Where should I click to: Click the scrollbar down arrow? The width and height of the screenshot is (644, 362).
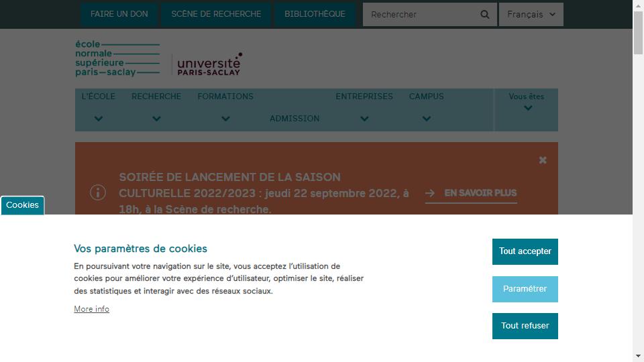coord(638,356)
